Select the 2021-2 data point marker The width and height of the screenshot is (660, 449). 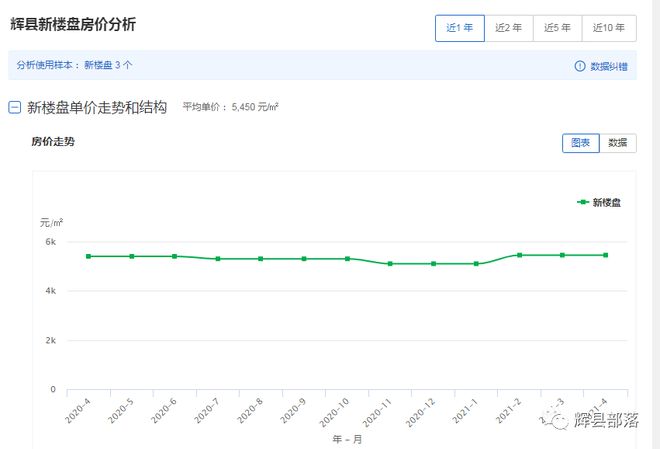pyautogui.click(x=519, y=255)
